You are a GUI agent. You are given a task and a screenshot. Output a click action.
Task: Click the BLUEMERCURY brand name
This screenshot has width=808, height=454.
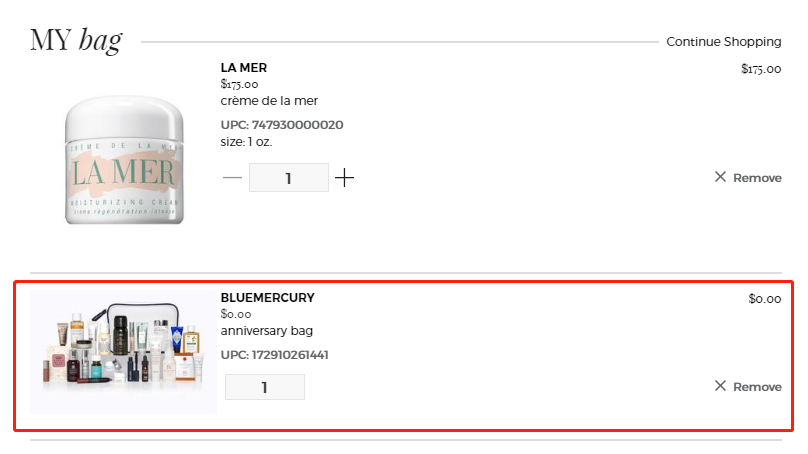pos(268,298)
